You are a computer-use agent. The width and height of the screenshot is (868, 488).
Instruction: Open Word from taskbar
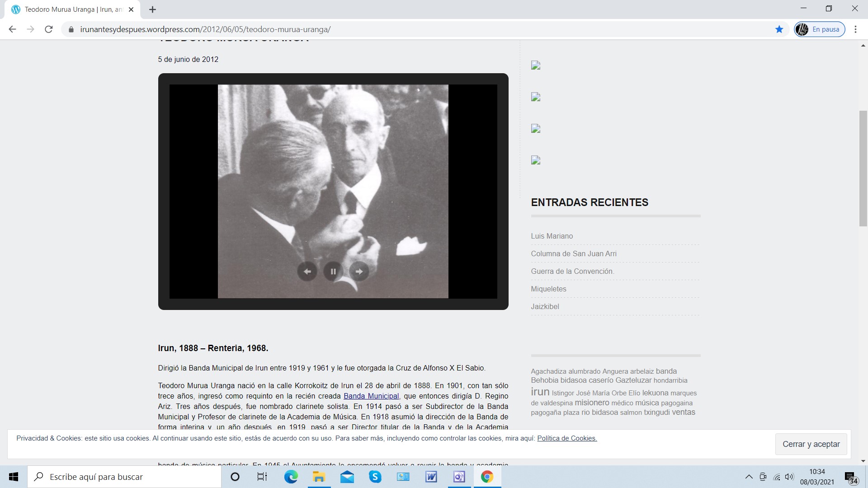click(x=431, y=477)
